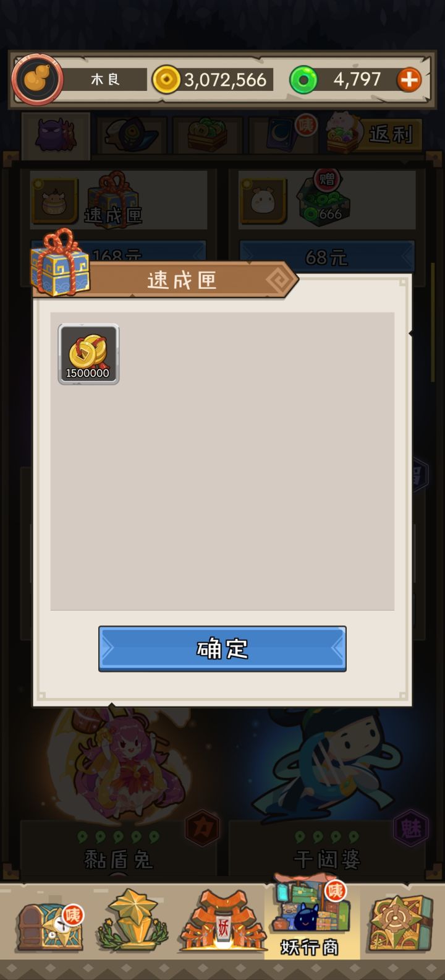Screen dimensions: 445x980
Task: Tap the green jade currency icon
Action: click(303, 80)
